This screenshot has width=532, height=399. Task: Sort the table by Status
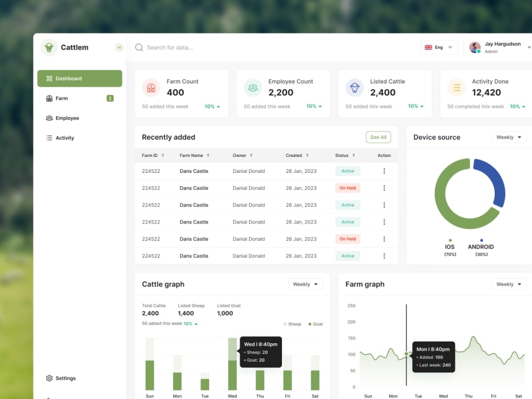(x=354, y=155)
